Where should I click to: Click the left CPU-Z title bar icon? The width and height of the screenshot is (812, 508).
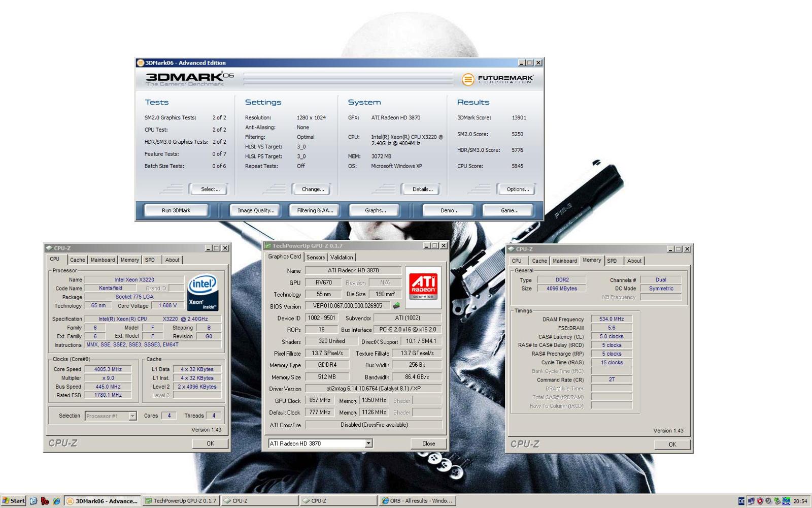coord(49,248)
